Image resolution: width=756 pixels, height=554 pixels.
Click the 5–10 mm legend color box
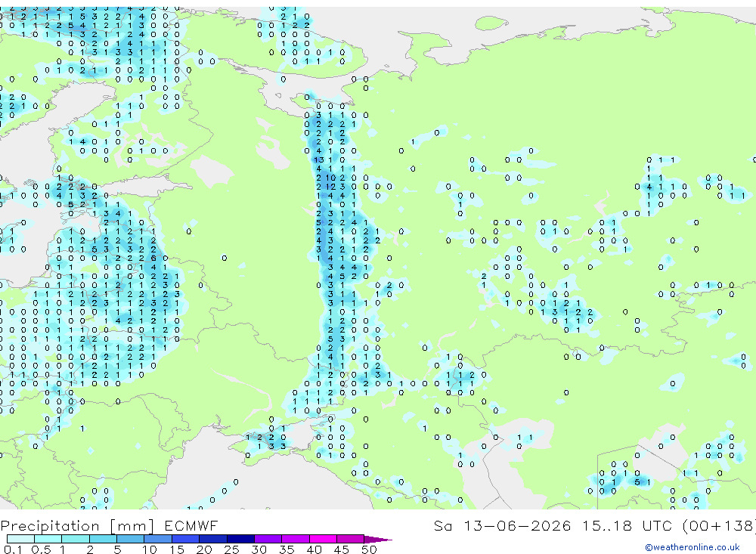(131, 539)
